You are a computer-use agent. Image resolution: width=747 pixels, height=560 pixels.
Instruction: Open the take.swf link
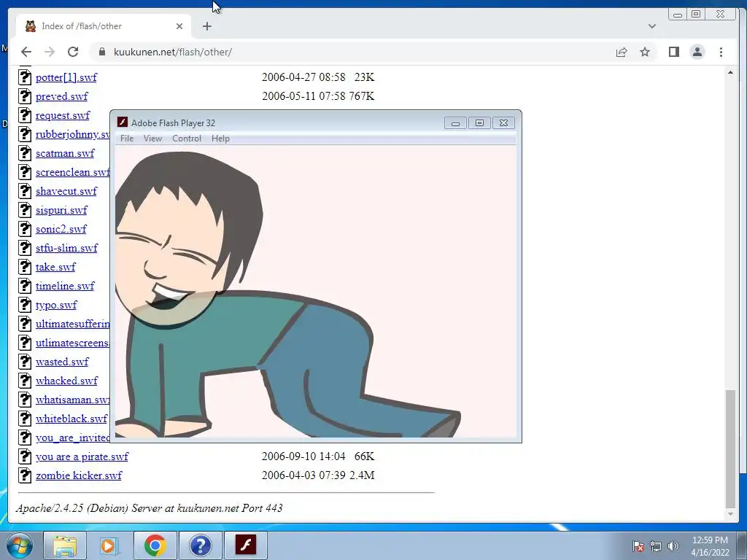(x=55, y=267)
